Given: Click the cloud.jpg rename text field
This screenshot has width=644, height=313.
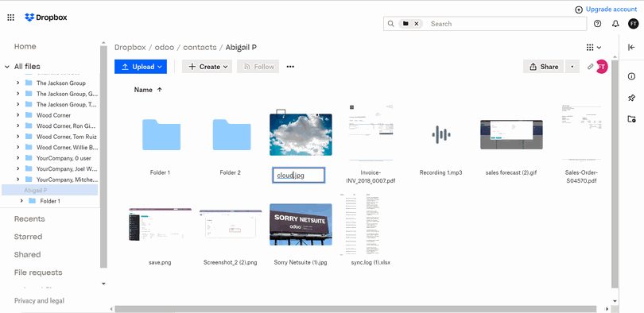Looking at the screenshot, I should click(299, 175).
